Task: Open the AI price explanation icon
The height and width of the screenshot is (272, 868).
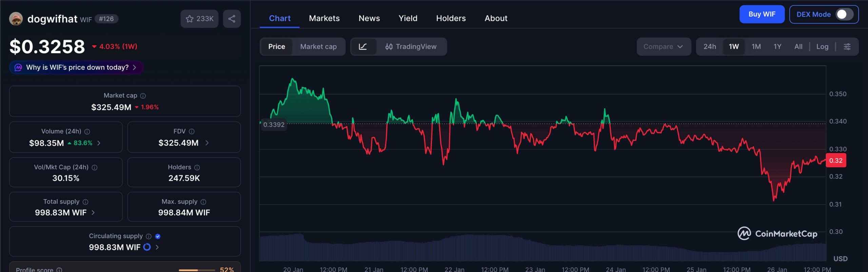Action: click(18, 67)
